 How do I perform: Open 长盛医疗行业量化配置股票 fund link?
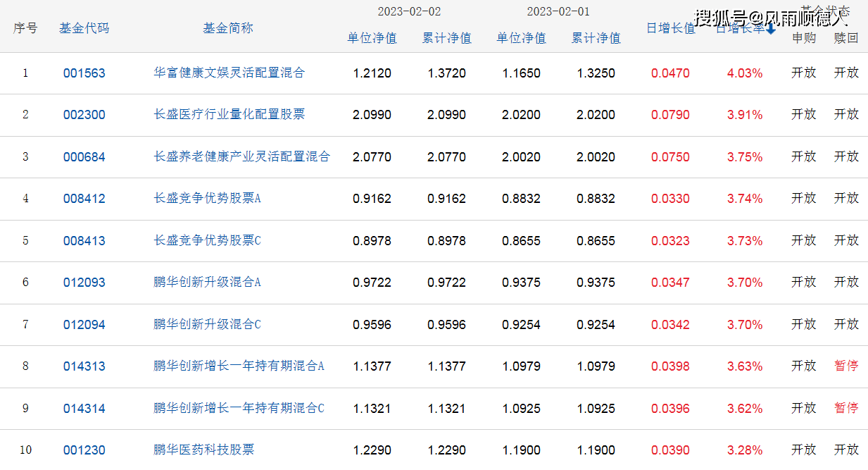(x=229, y=114)
